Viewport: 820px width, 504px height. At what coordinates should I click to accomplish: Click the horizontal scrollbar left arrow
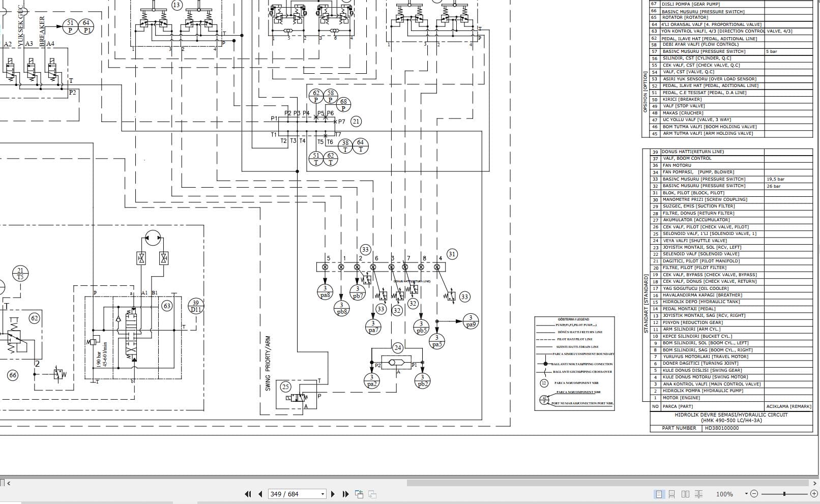[x=9, y=483]
